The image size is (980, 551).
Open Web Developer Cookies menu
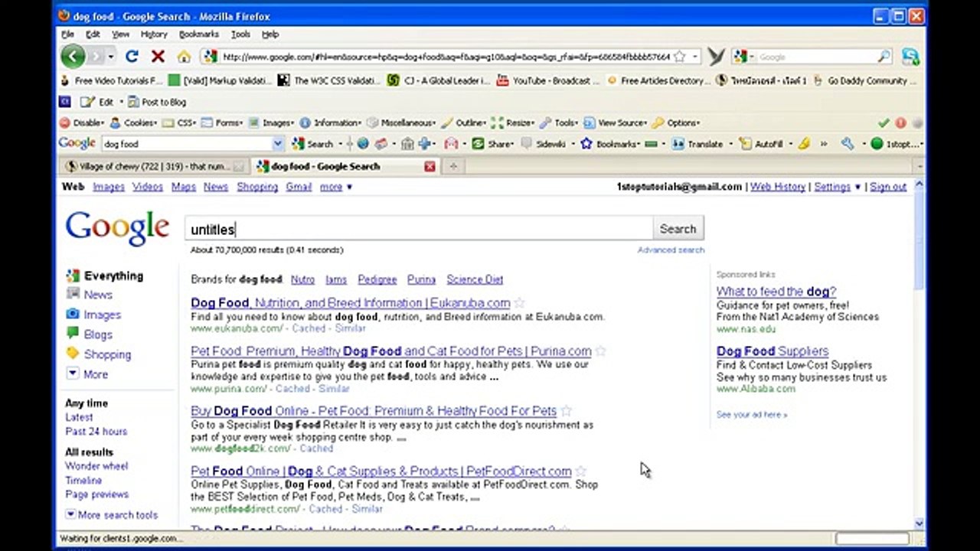click(133, 122)
